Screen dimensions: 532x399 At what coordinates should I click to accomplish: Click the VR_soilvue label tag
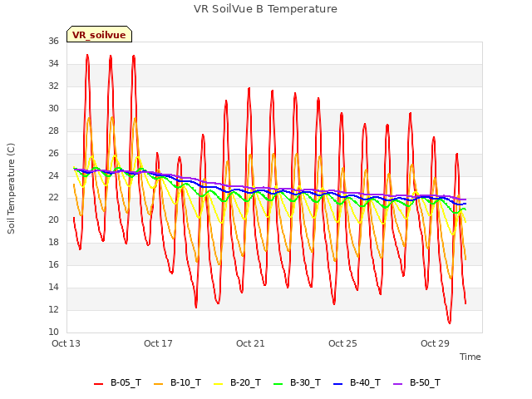pyautogui.click(x=99, y=34)
